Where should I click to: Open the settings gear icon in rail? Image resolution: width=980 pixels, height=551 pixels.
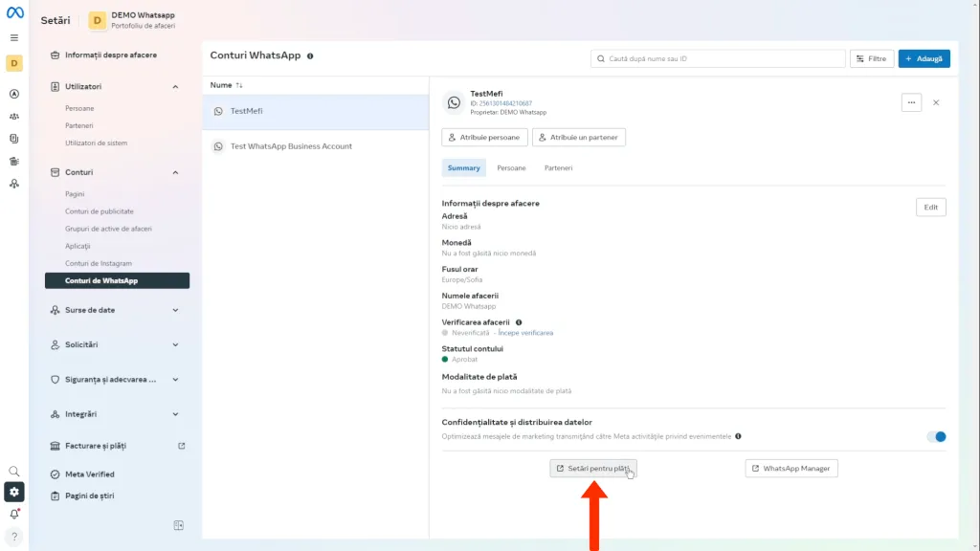(13, 492)
